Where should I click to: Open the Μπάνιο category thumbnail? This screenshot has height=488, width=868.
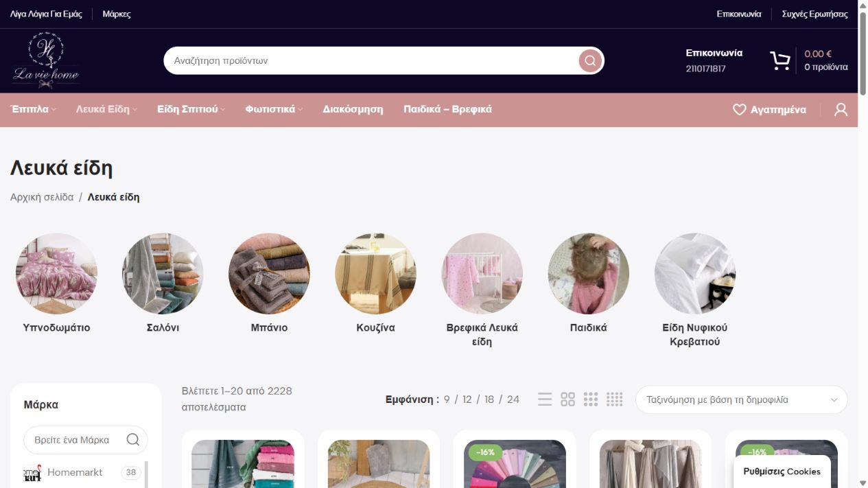269,273
